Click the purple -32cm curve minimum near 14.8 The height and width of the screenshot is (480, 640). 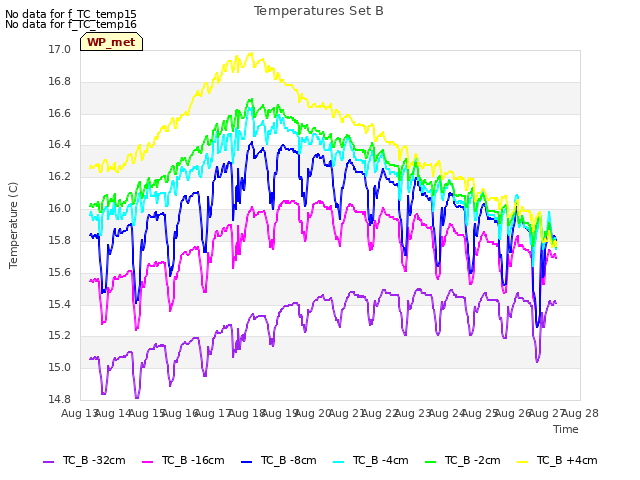[x=137, y=397]
